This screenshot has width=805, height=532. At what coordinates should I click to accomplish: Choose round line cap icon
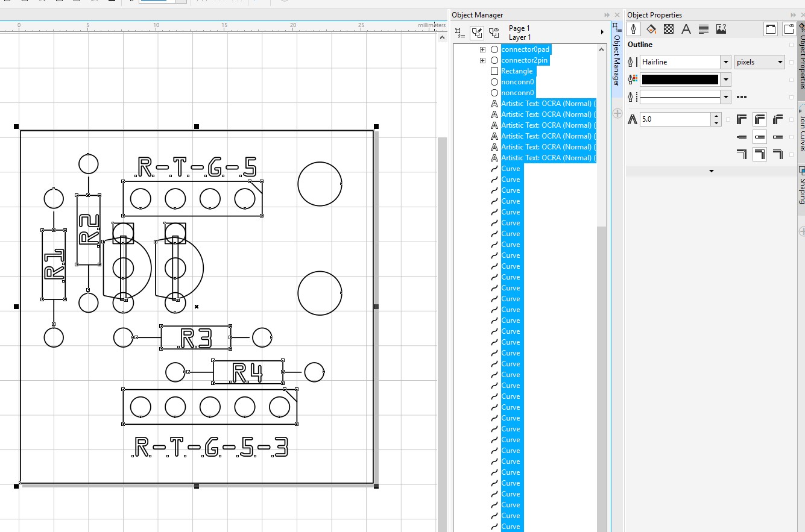760,137
